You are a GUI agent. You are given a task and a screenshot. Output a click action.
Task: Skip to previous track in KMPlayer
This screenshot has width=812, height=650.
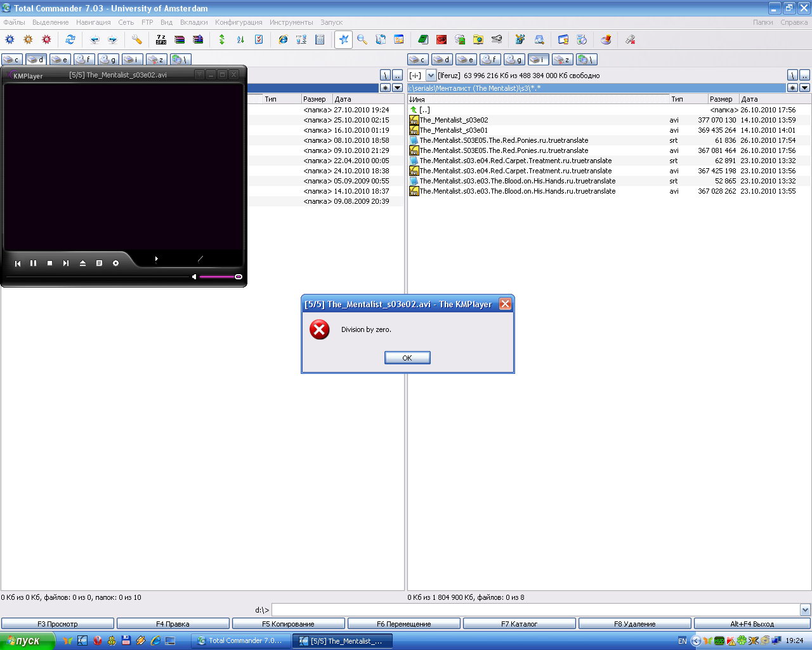[x=18, y=263]
